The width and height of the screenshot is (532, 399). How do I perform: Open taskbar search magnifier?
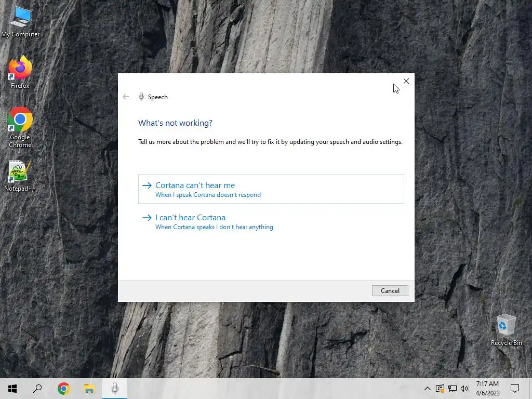tap(37, 389)
